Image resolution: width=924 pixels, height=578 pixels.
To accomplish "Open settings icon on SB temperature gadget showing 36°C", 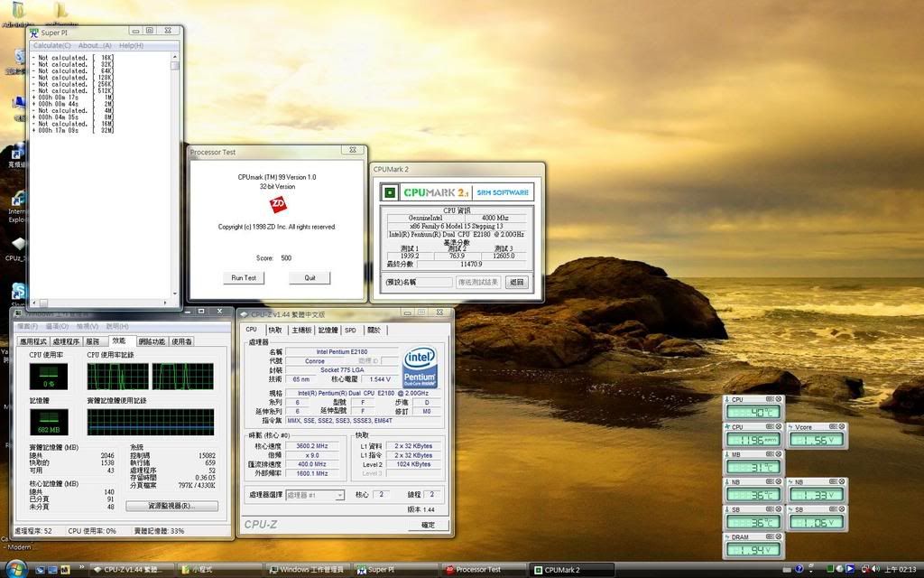I will point(769,509).
